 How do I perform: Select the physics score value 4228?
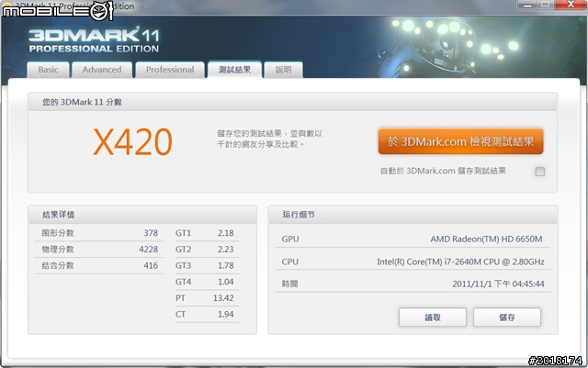coord(148,250)
